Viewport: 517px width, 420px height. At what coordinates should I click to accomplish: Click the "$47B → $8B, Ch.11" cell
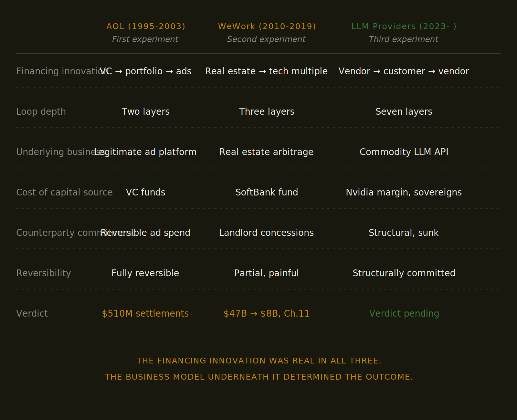click(267, 313)
